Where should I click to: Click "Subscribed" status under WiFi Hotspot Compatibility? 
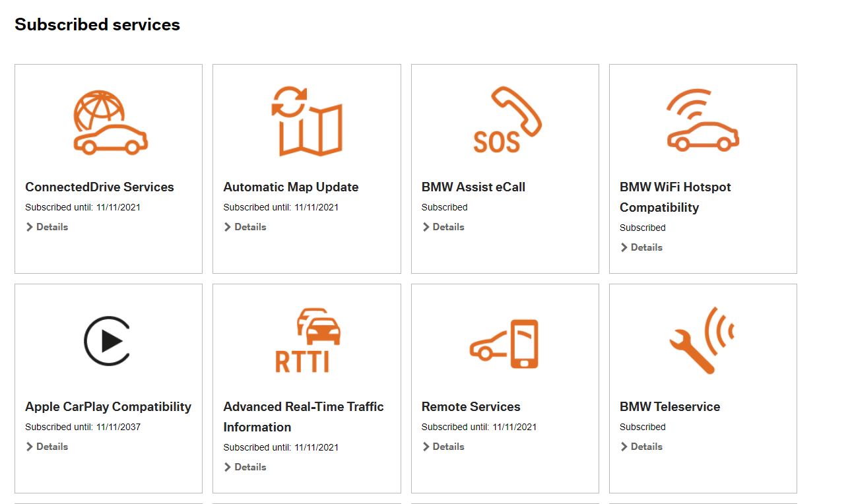(x=642, y=228)
